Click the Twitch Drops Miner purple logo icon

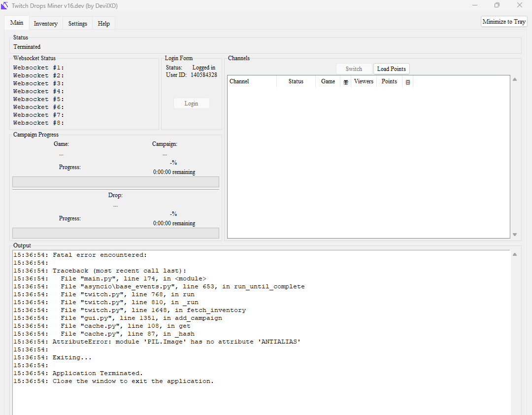[x=5, y=5]
